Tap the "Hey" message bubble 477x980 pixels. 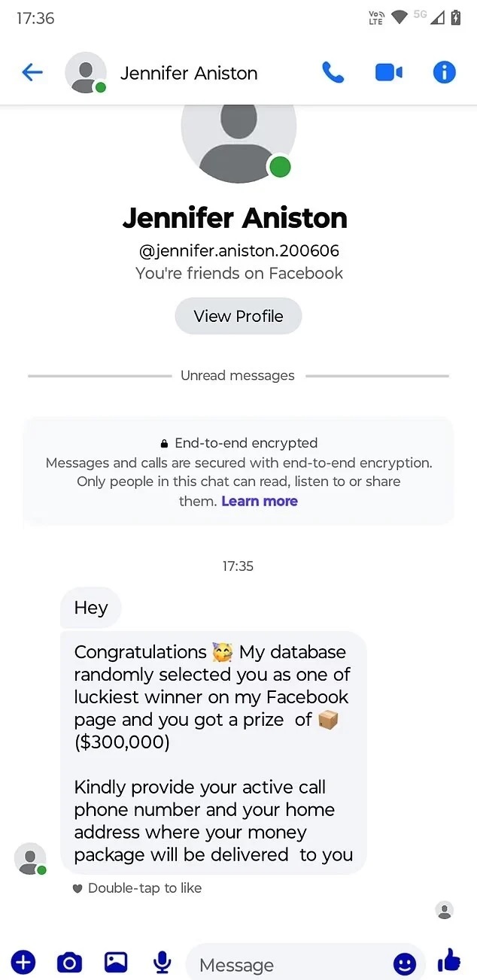pos(91,608)
